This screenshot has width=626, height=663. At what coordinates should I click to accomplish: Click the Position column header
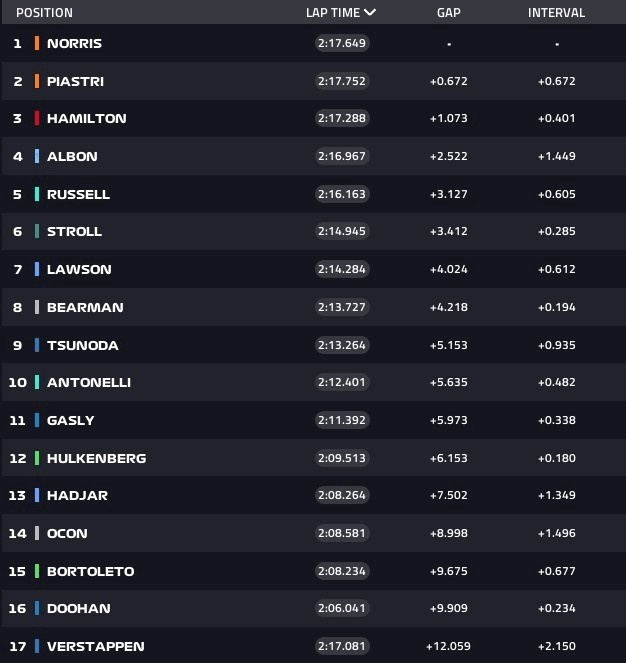point(44,13)
